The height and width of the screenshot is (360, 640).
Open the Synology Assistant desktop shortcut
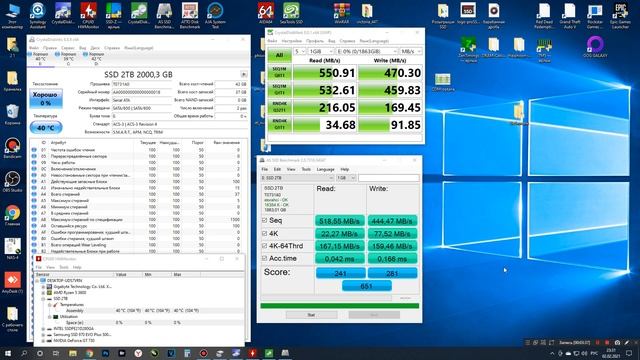38,16
